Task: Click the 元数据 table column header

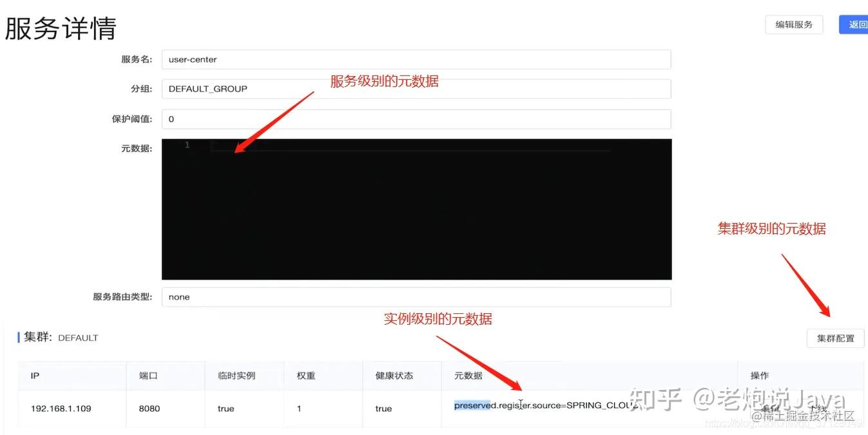Action: coord(468,376)
